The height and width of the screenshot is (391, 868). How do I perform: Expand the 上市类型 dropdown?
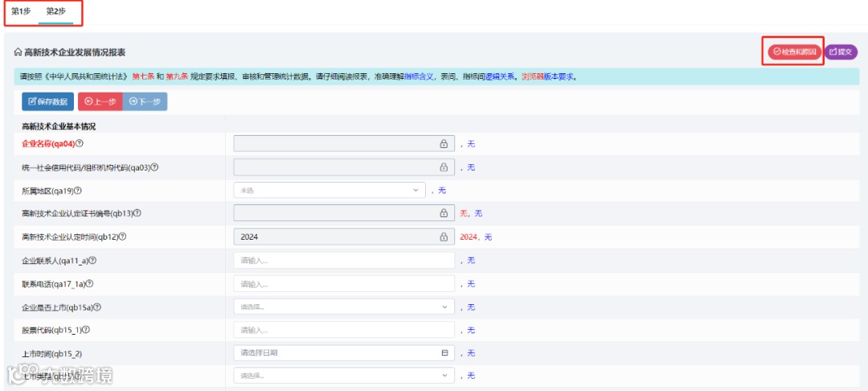[x=344, y=376]
